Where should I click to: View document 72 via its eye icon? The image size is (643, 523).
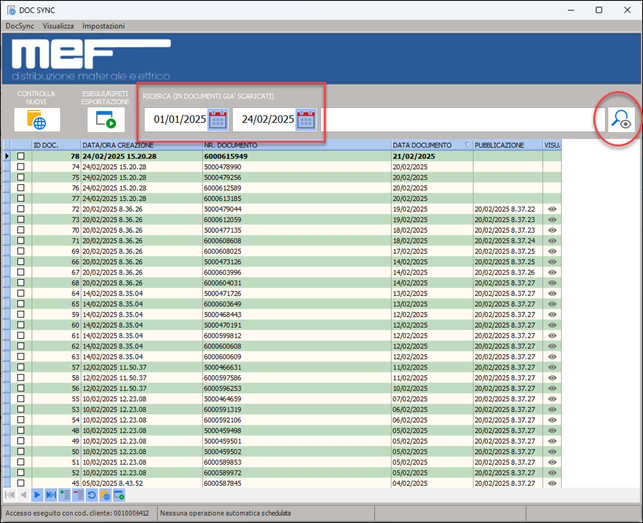(552, 209)
